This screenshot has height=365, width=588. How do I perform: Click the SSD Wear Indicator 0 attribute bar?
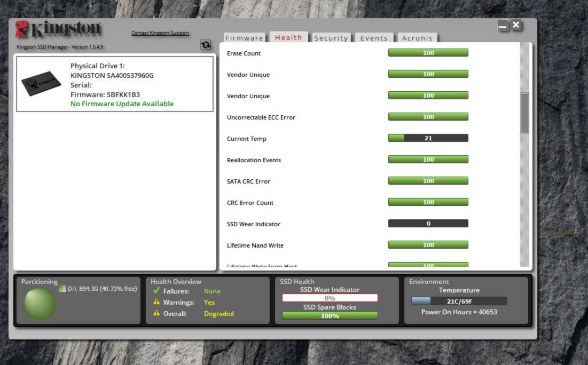click(x=428, y=224)
